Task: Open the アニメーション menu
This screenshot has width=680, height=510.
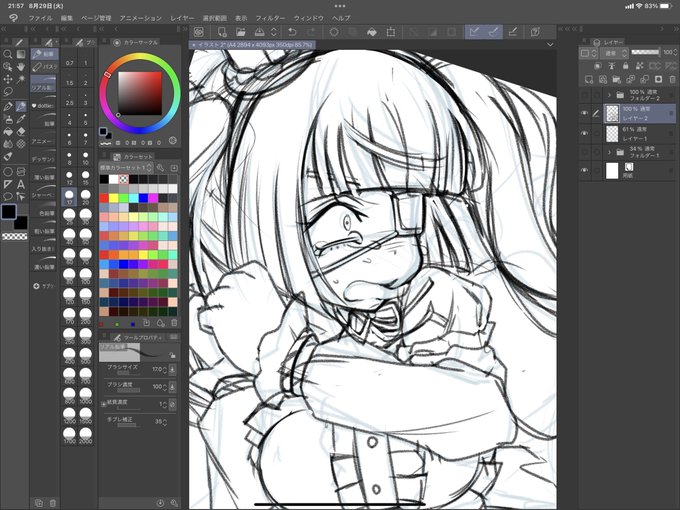Action: tap(141, 18)
